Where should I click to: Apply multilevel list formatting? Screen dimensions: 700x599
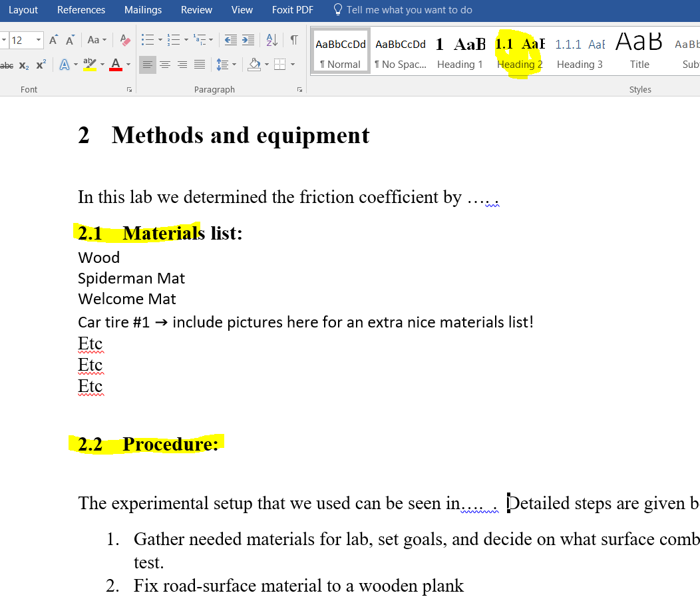pyautogui.click(x=200, y=40)
